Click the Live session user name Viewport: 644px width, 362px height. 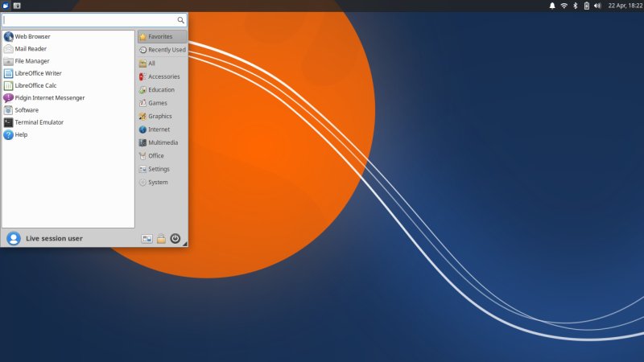click(54, 238)
